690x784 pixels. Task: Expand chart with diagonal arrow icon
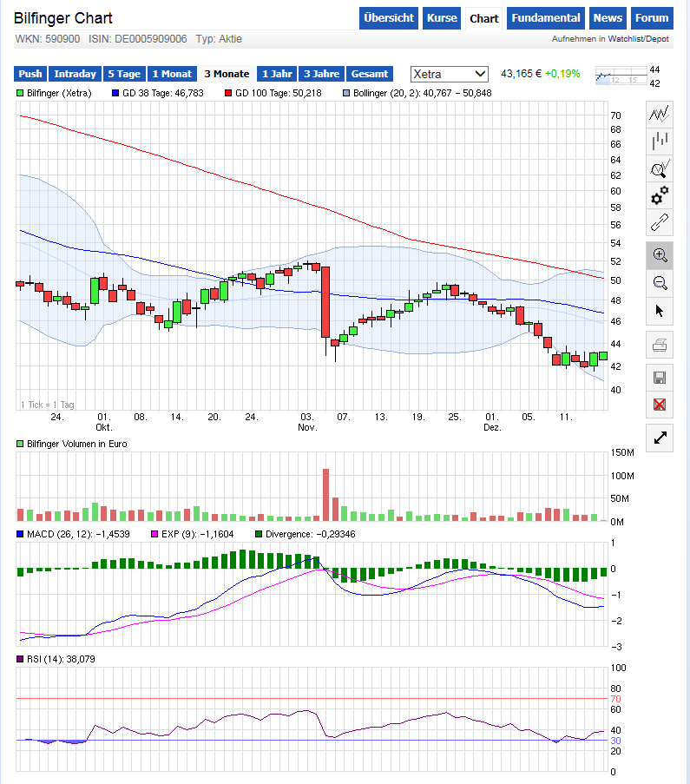659,438
